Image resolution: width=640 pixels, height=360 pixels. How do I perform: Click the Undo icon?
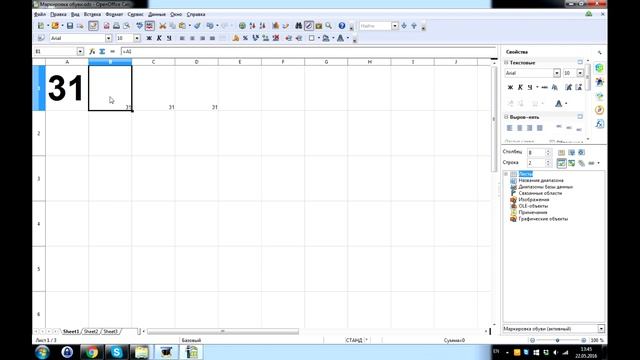click(x=210, y=26)
